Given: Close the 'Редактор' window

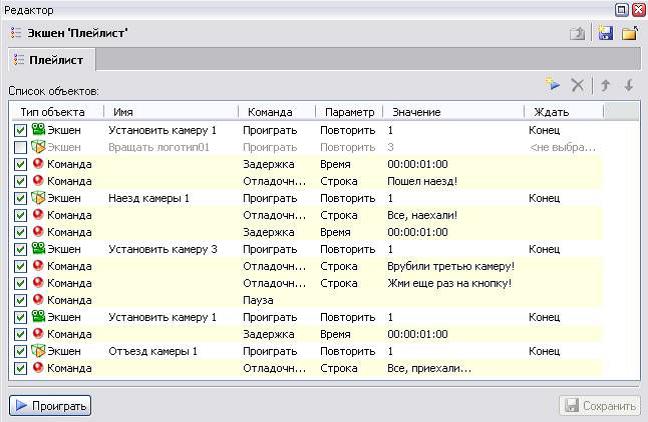Looking at the screenshot, I should 639,10.
